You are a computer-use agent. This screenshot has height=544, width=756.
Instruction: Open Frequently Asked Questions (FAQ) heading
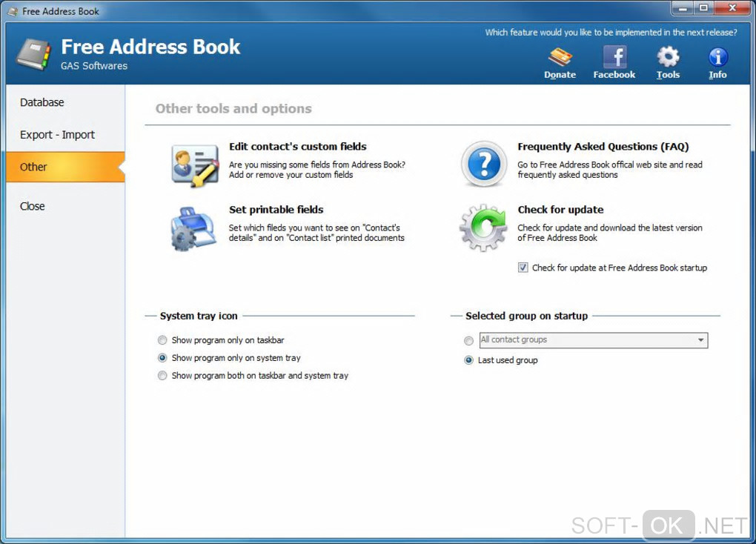pyautogui.click(x=603, y=147)
